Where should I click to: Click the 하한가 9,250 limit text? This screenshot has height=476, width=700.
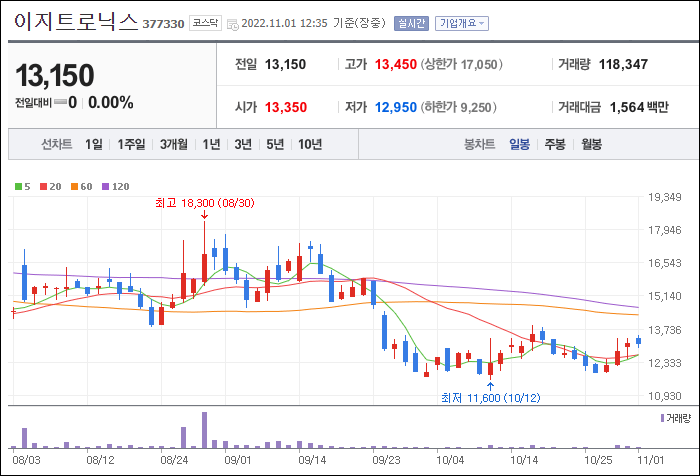point(458,107)
